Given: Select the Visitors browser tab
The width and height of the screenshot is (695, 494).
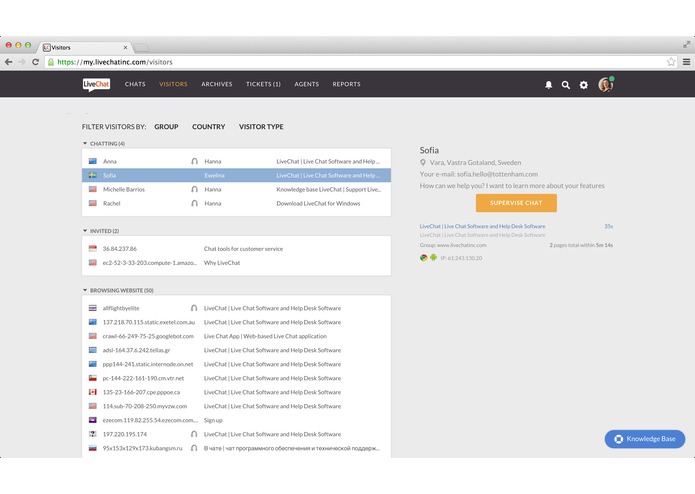Looking at the screenshot, I should click(x=84, y=47).
